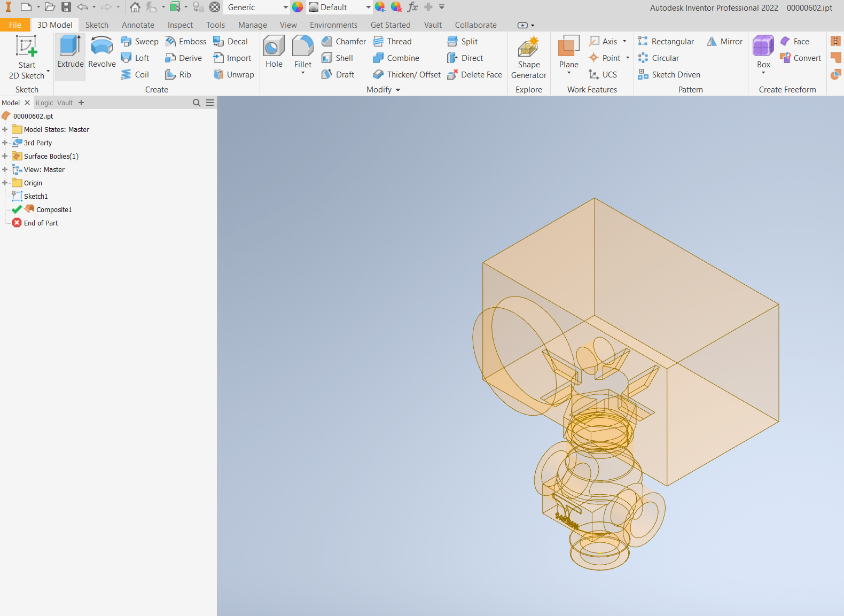This screenshot has height=616, width=844.
Task: Click the Delete Face tool
Action: pos(474,75)
